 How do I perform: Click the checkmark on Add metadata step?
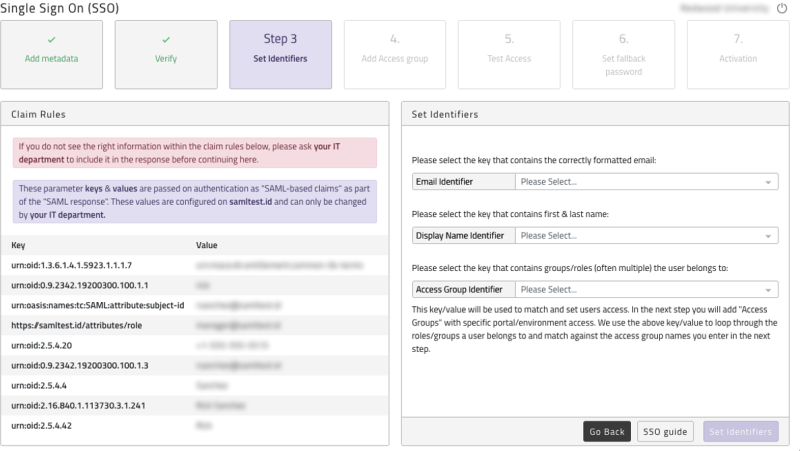tap(51, 40)
